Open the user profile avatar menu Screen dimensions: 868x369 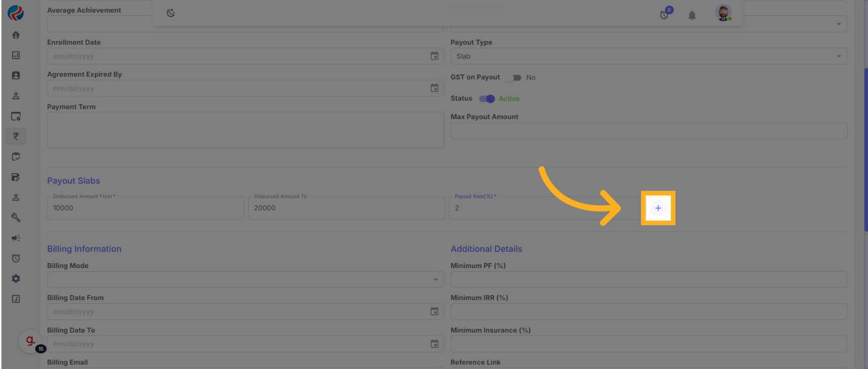[723, 13]
